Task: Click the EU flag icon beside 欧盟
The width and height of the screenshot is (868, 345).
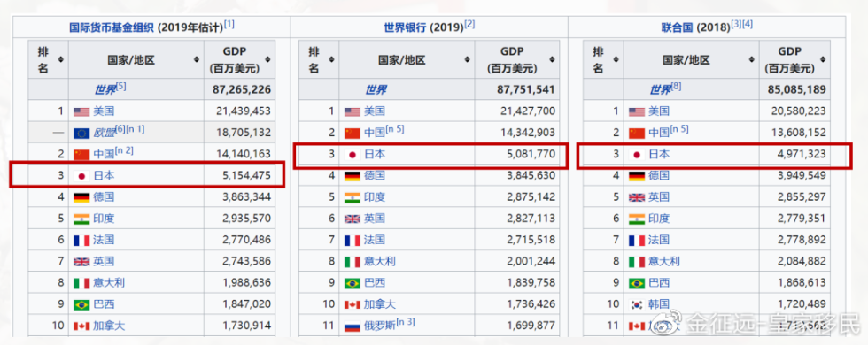Action: point(81,133)
